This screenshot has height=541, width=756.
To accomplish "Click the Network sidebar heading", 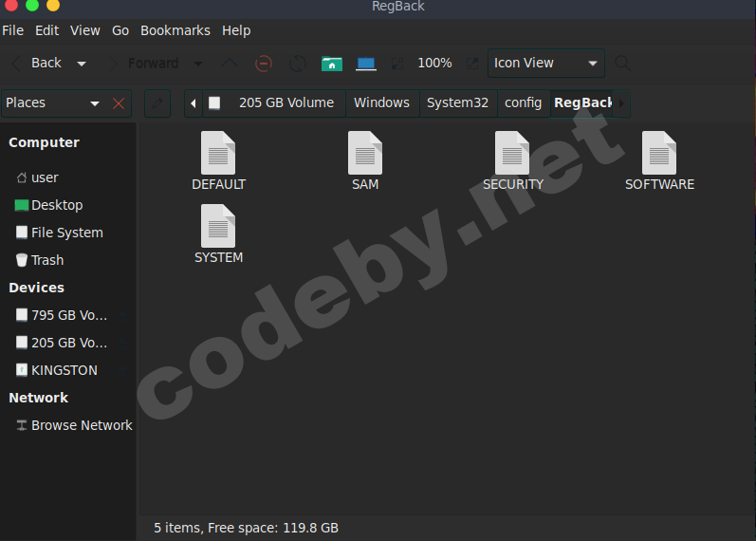I will click(39, 398).
